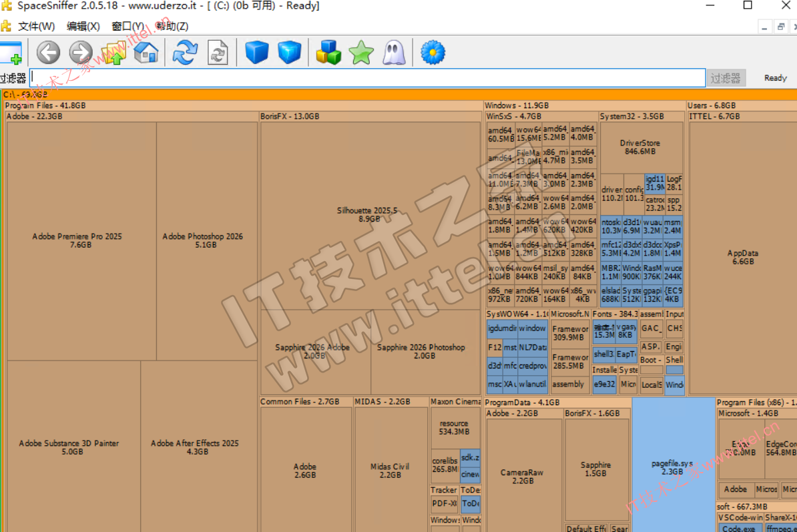Start new master scan with blue arrows icon
The image size is (797, 532).
185,52
